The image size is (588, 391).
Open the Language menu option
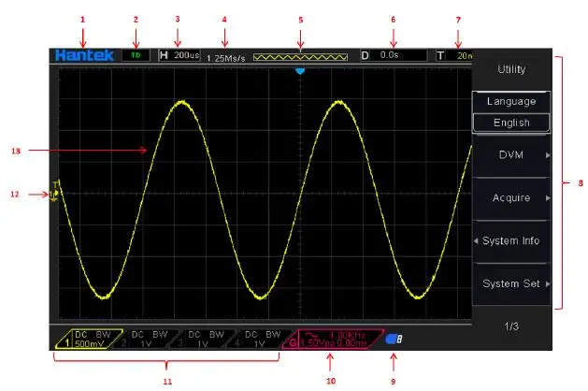point(511,101)
